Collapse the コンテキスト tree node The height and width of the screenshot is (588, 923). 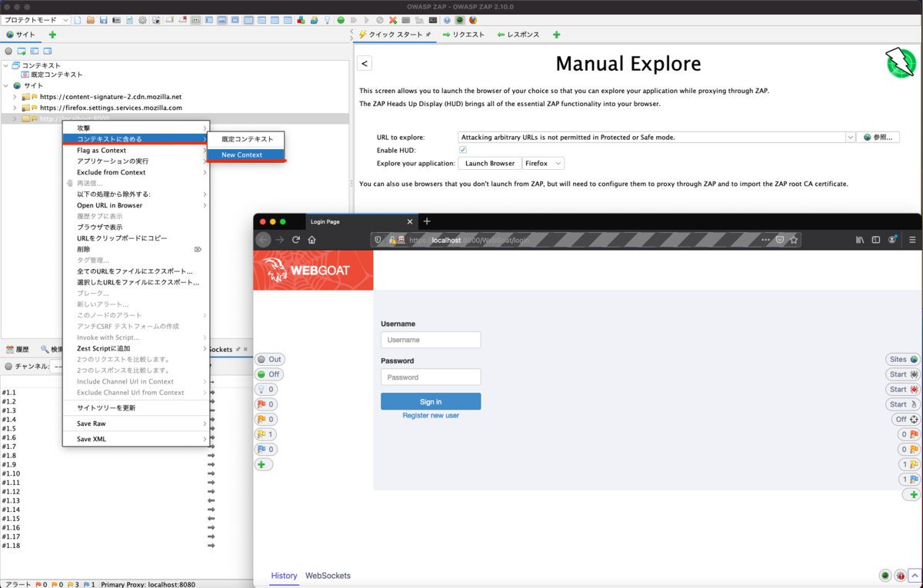click(7, 65)
